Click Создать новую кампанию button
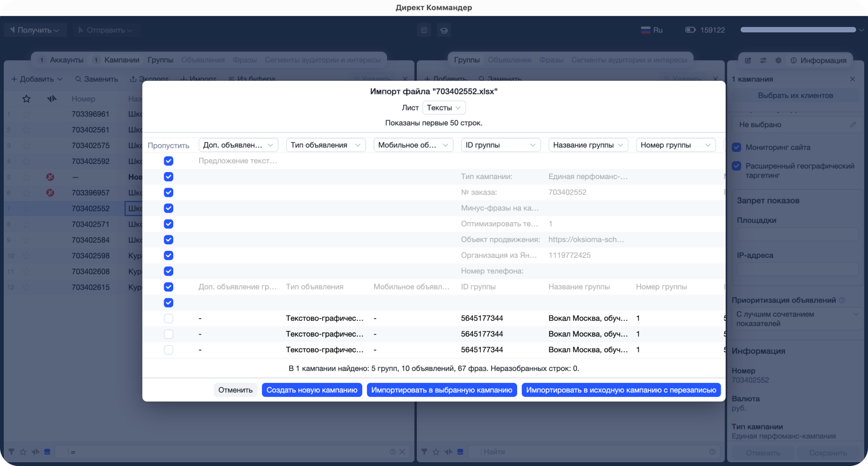The image size is (868, 466). tap(312, 390)
